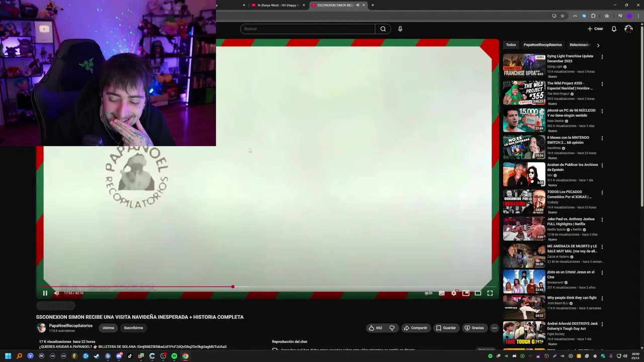Image resolution: width=644 pixels, height=362 pixels.
Task: Open The Wild Project #355 video thumbnail
Action: [x=524, y=92]
